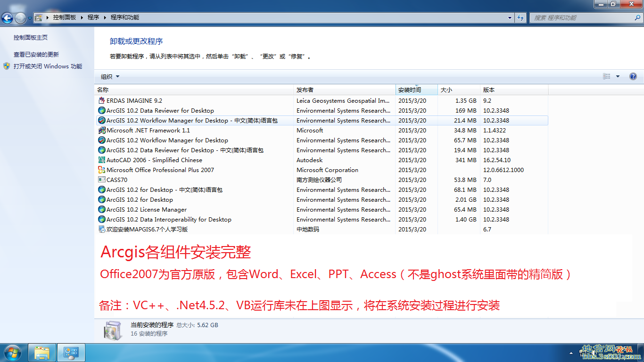Open the 组织 dropdown menu
644x362 pixels.
click(110, 76)
